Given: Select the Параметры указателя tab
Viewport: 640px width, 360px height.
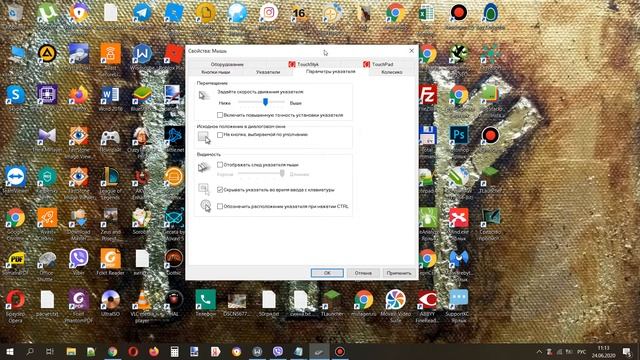Looking at the screenshot, I should (331, 71).
